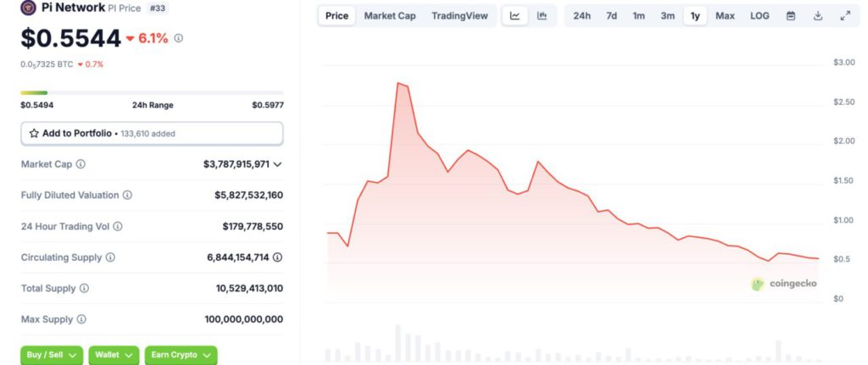The width and height of the screenshot is (868, 365).
Task: Click the #33 rank badge
Action: (159, 8)
